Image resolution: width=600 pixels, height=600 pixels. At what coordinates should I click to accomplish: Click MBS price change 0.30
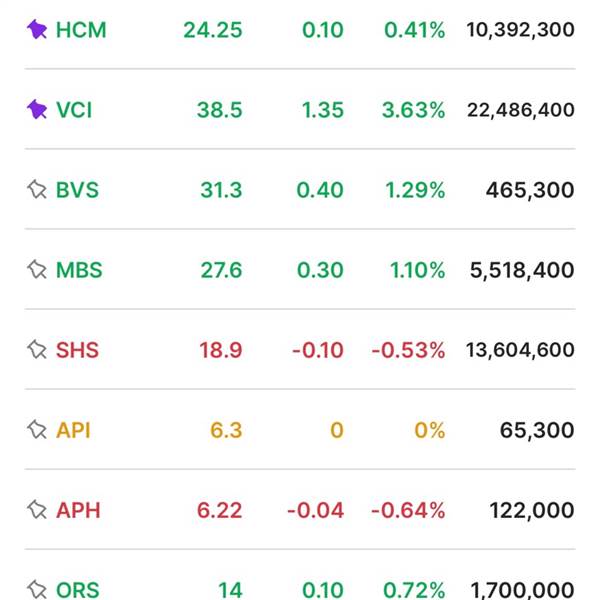(x=320, y=270)
